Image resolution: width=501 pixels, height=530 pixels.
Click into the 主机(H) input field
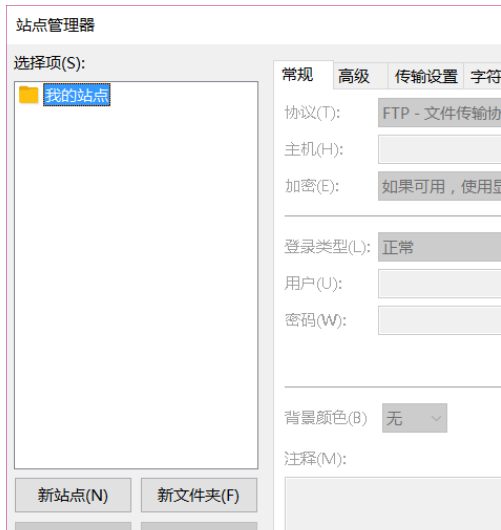tap(439, 149)
